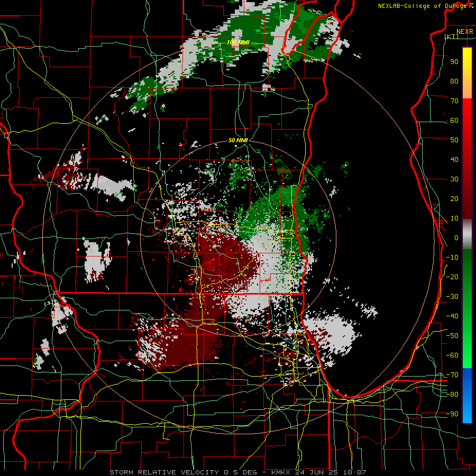Click the 50 NMI range ring label
Screen dimensions: 476x476
238,140
